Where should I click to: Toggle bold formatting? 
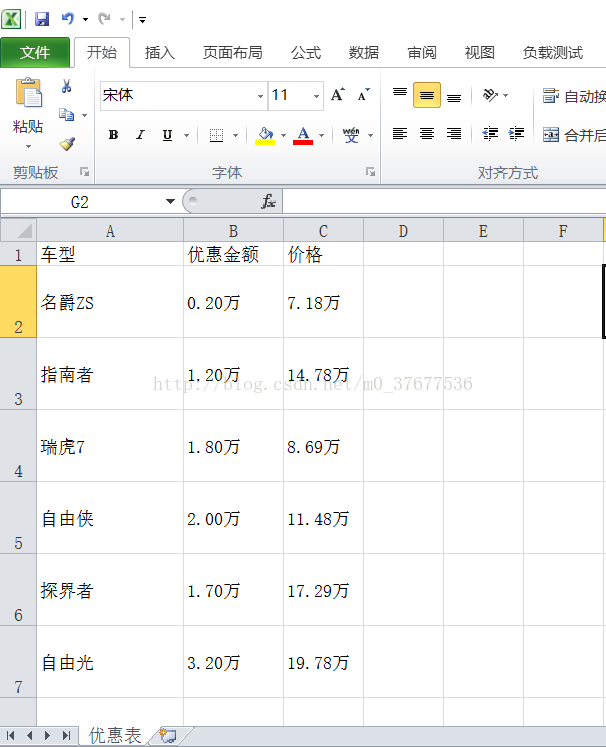113,135
